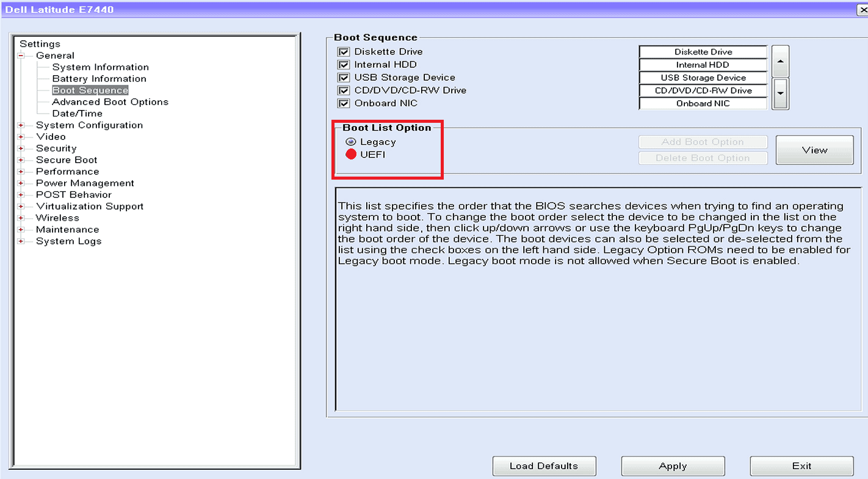Expand the System Configuration node

21,125
